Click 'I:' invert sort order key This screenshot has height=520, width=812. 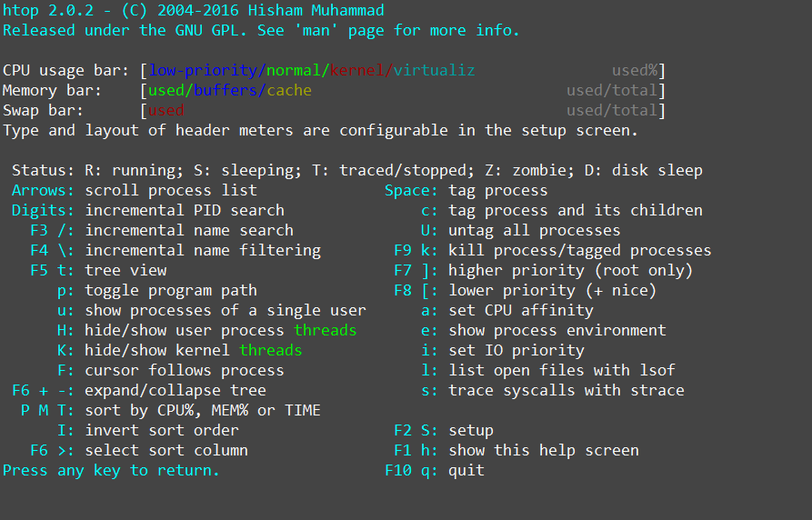pos(65,430)
